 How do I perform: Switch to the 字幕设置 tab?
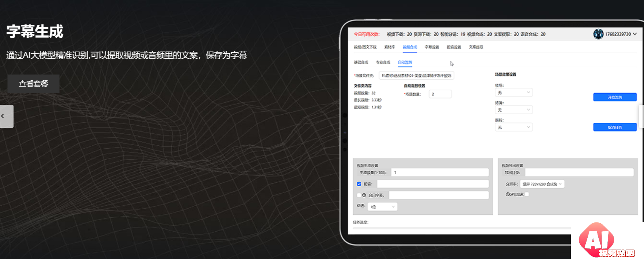coord(432,47)
